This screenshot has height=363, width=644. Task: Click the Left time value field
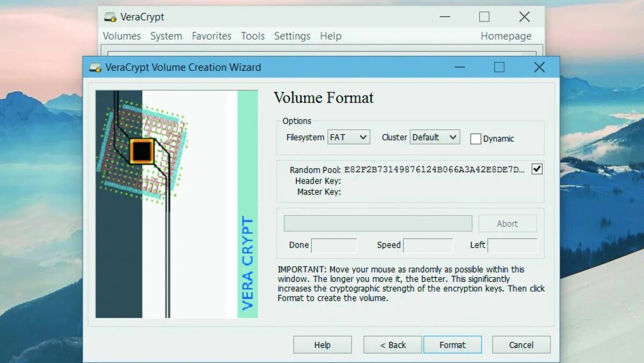point(512,245)
